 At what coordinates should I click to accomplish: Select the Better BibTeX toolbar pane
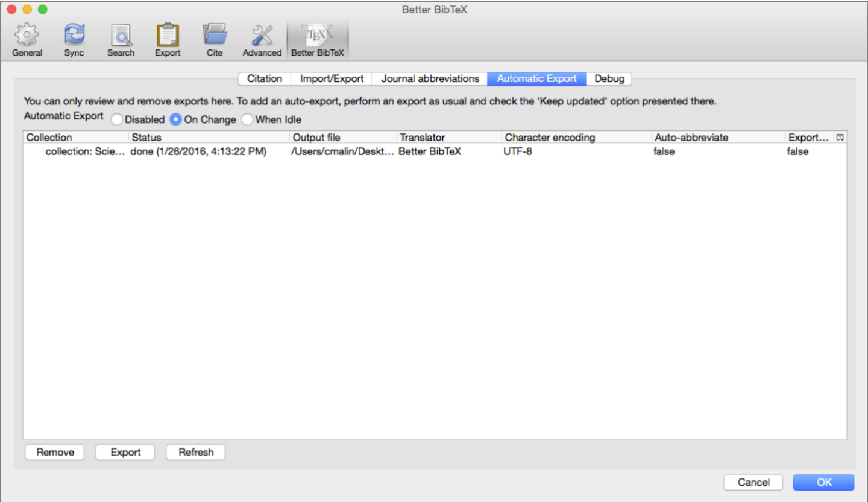pos(318,40)
